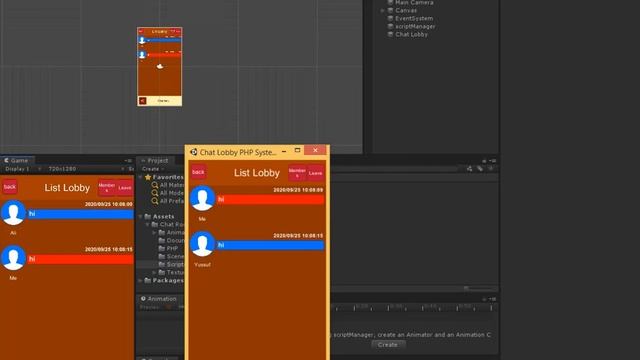
Task: Click the red 'hi' message in Chat Lobby window
Action: tap(271, 199)
